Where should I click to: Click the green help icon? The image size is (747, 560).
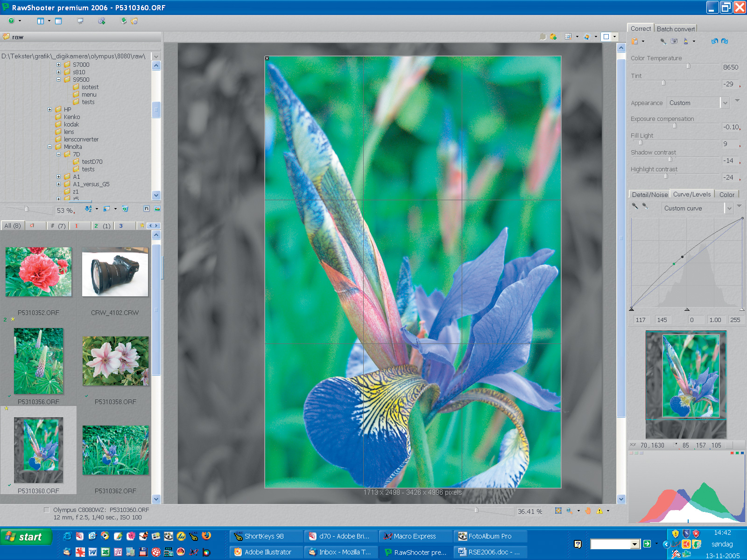11,21
